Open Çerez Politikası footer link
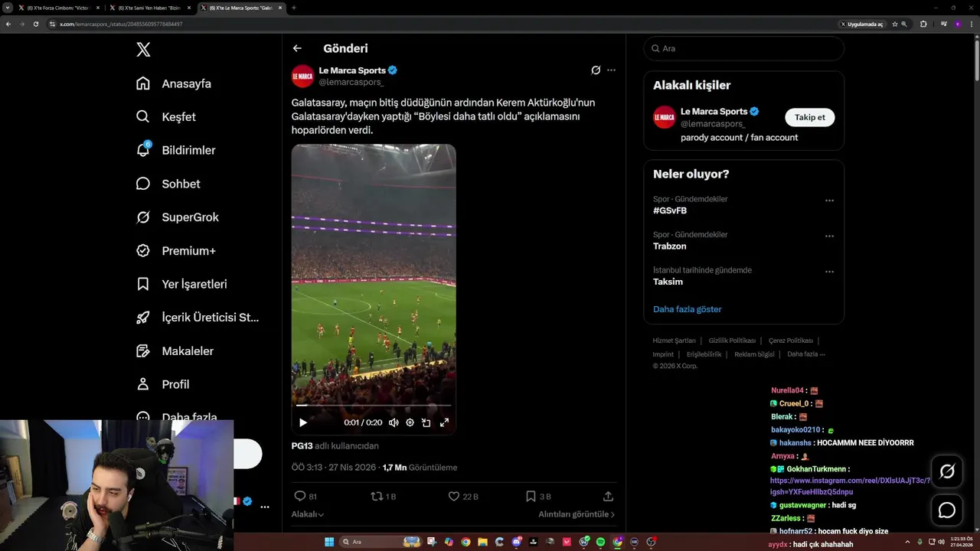Viewport: 980px width, 551px height. pos(791,341)
